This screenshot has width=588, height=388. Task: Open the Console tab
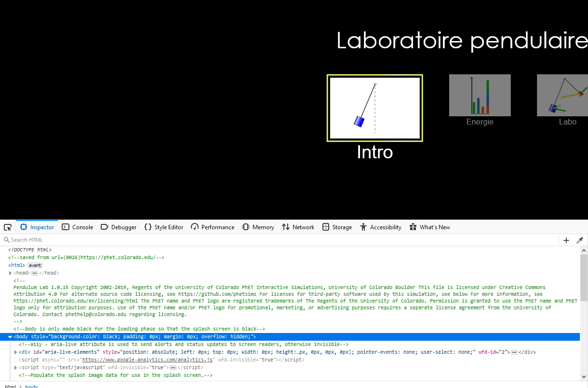78,227
